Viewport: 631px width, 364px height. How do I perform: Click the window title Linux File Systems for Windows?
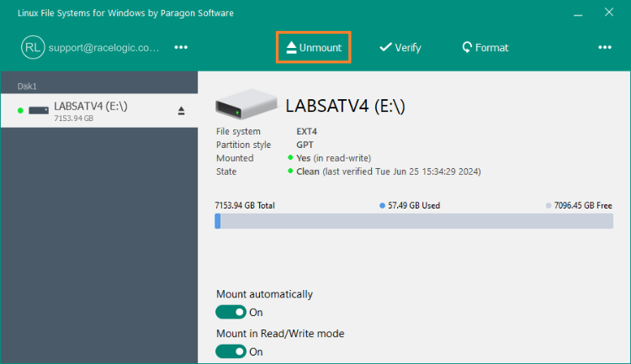click(x=125, y=13)
